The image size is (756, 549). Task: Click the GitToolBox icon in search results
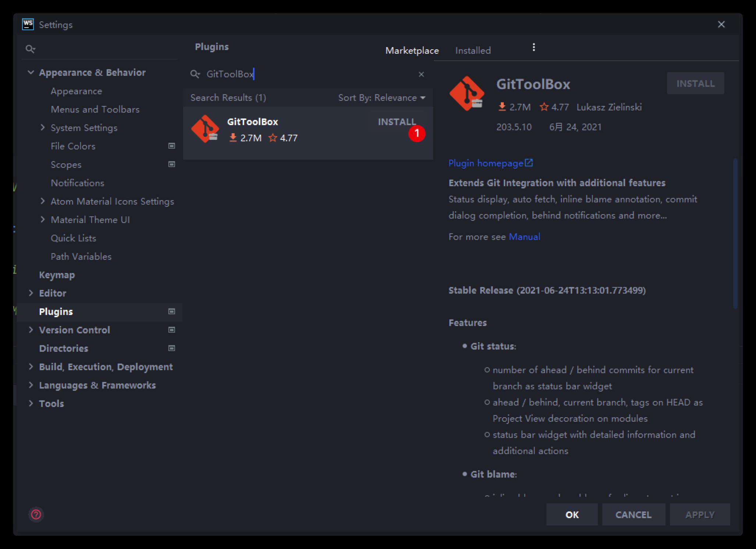click(x=205, y=129)
